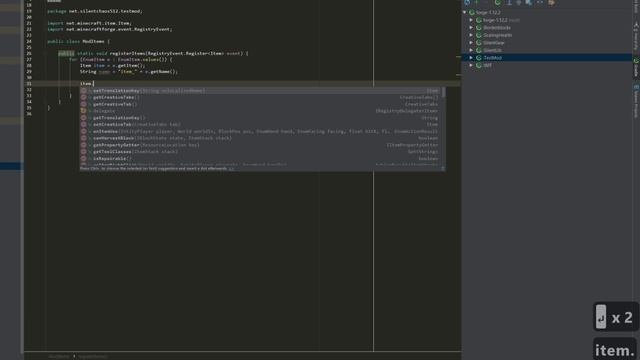Click the Gradle icon beside SilentGear
The height and width of the screenshot is (360, 640).
coord(479,43)
